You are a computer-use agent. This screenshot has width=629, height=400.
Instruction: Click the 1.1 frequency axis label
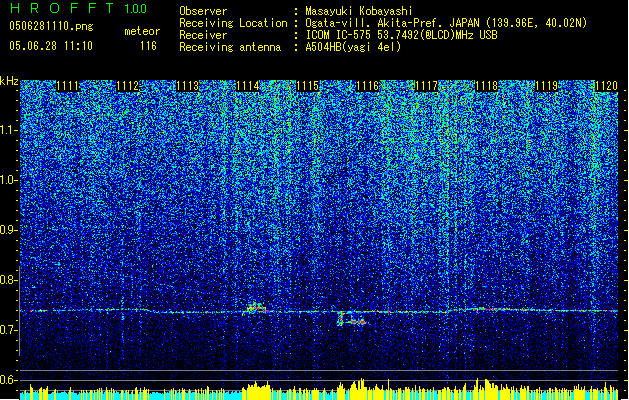point(9,130)
